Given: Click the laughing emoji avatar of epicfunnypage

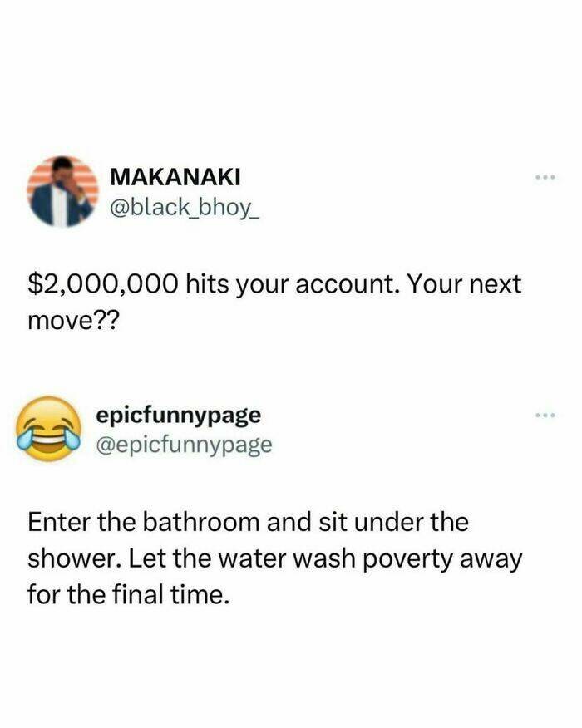Looking at the screenshot, I should pos(48,429).
